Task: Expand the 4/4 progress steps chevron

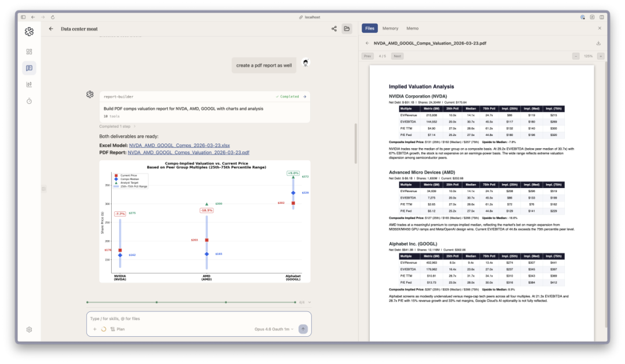Action: (x=310, y=302)
